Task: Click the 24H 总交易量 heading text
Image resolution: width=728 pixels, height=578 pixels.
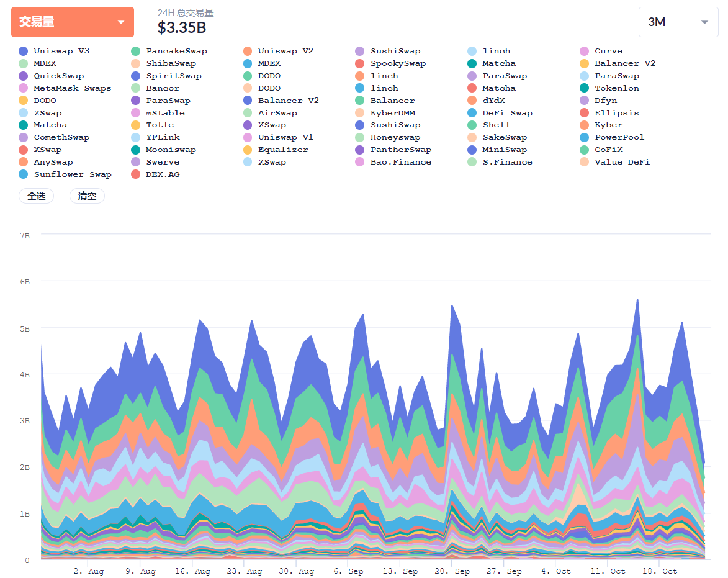Action: [x=186, y=13]
